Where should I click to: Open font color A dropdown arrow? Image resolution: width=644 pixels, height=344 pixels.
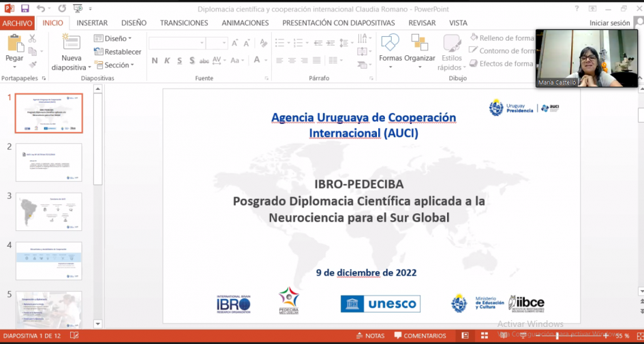pyautogui.click(x=266, y=61)
